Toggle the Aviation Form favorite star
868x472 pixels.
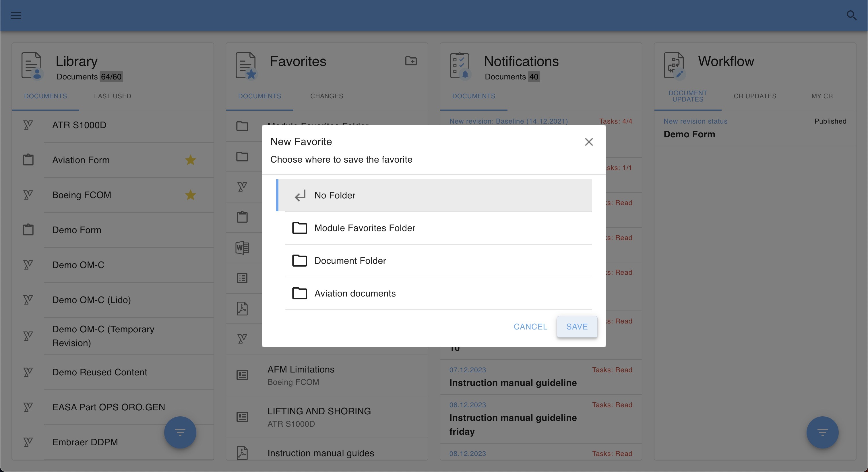(190, 160)
